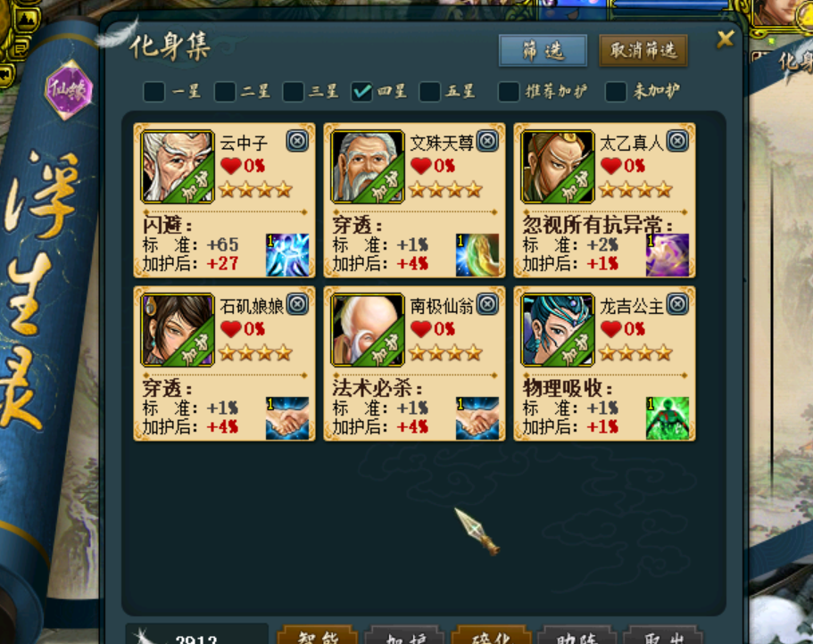This screenshot has width=813, height=644.
Task: Enable the 五星 filter checkbox
Action: [430, 92]
